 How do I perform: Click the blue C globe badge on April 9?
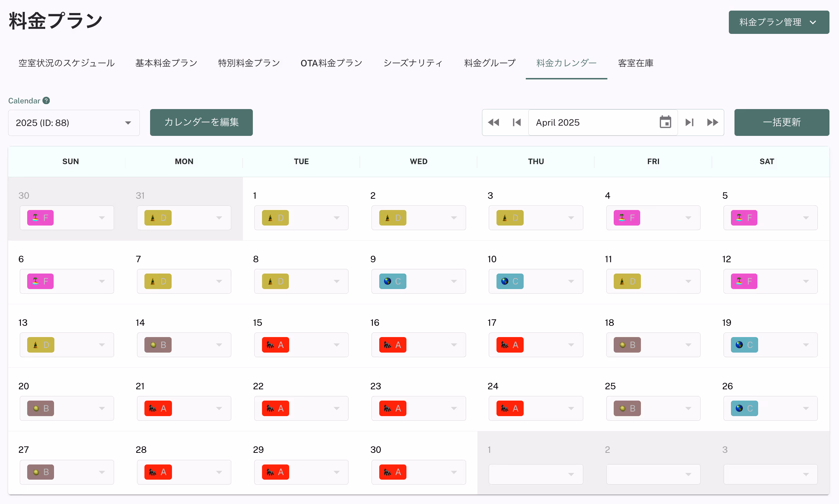coord(393,281)
